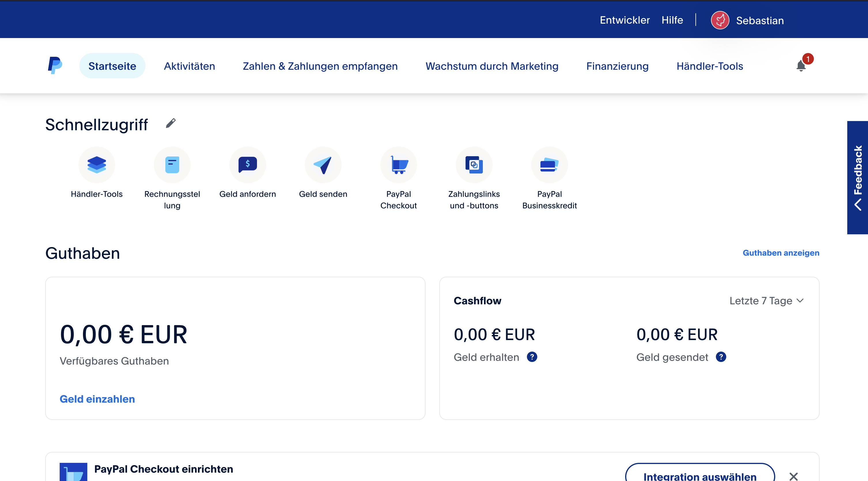Screen dimensions: 868x481
Task: Switch to the Aktivitäten tab
Action: 189,66
